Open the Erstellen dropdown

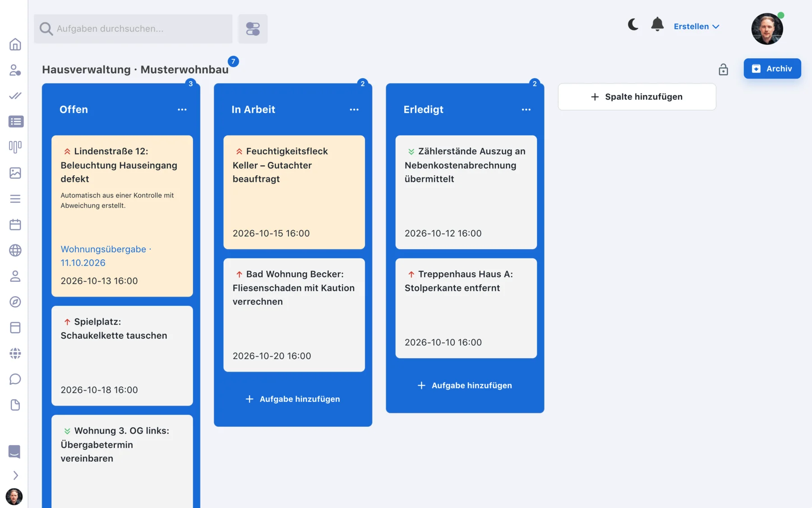696,26
